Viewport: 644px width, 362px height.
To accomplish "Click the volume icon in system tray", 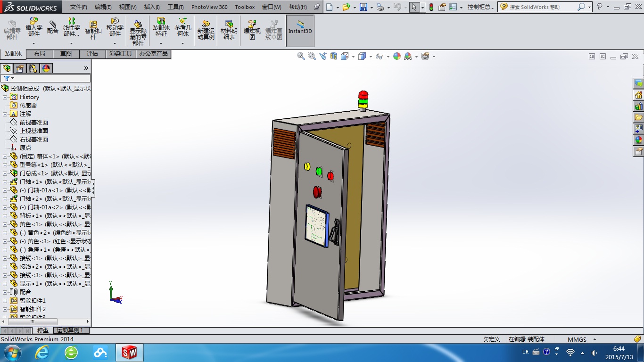I will coord(594,353).
